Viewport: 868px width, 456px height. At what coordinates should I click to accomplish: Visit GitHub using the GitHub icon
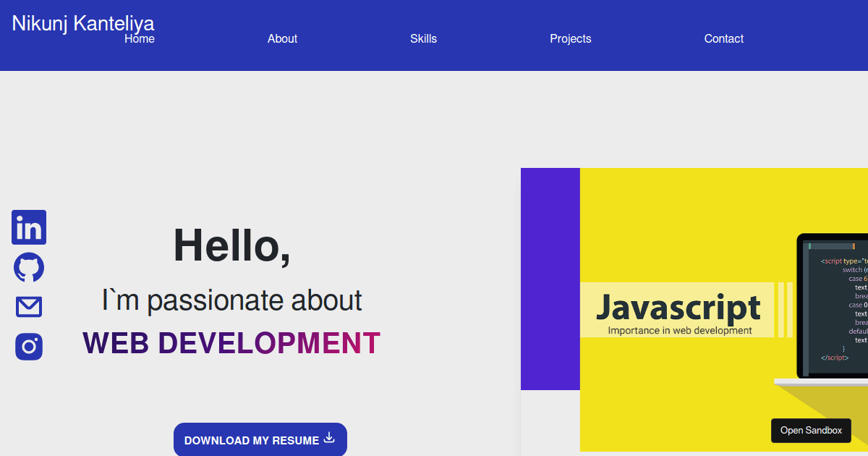tap(28, 267)
